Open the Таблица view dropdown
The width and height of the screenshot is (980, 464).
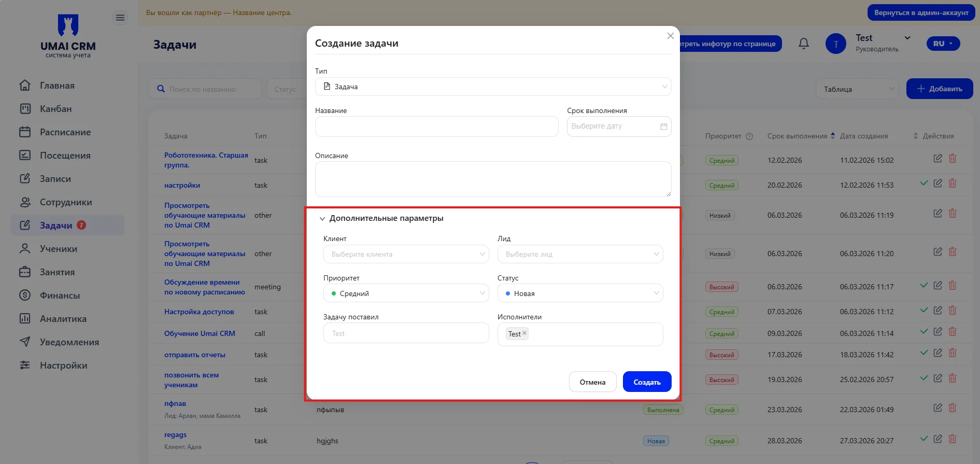click(857, 89)
